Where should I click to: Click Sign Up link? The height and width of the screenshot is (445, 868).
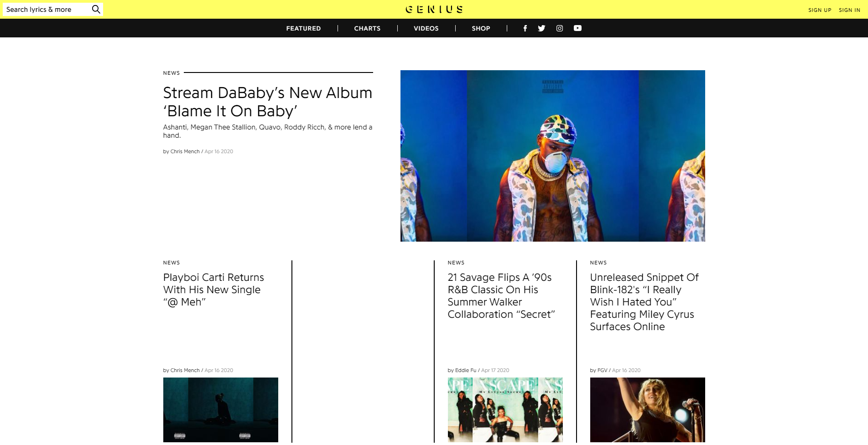point(820,10)
